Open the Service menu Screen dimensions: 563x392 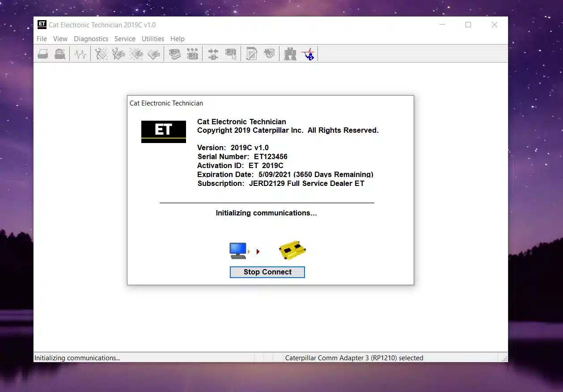(125, 39)
